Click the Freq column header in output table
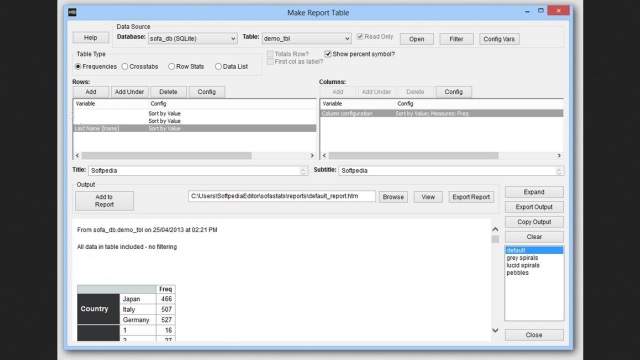This screenshot has width=640, height=360. (x=166, y=289)
